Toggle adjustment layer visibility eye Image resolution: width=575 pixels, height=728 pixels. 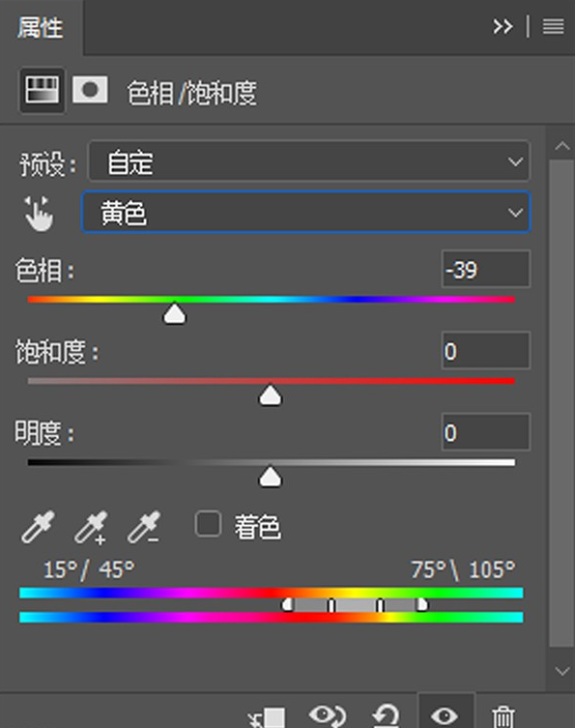446,715
